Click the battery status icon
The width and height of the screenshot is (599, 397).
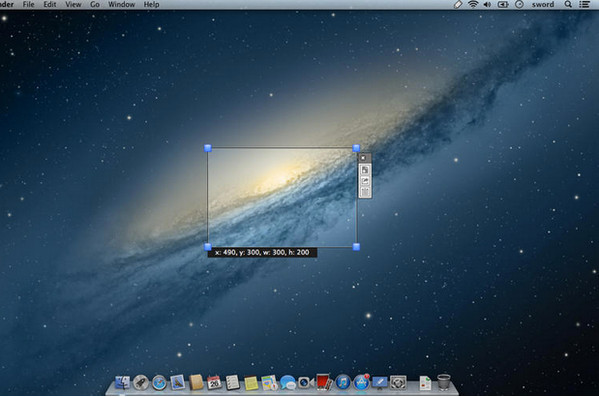(503, 5)
